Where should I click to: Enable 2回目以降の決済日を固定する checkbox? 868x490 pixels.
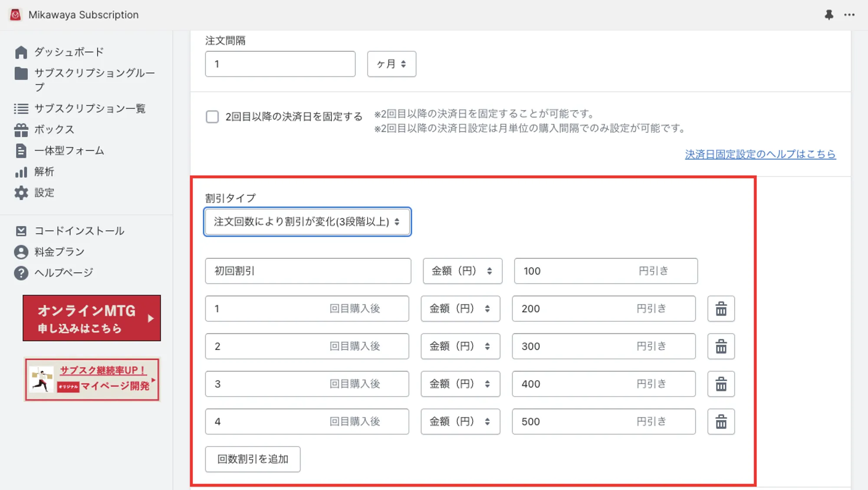point(212,117)
